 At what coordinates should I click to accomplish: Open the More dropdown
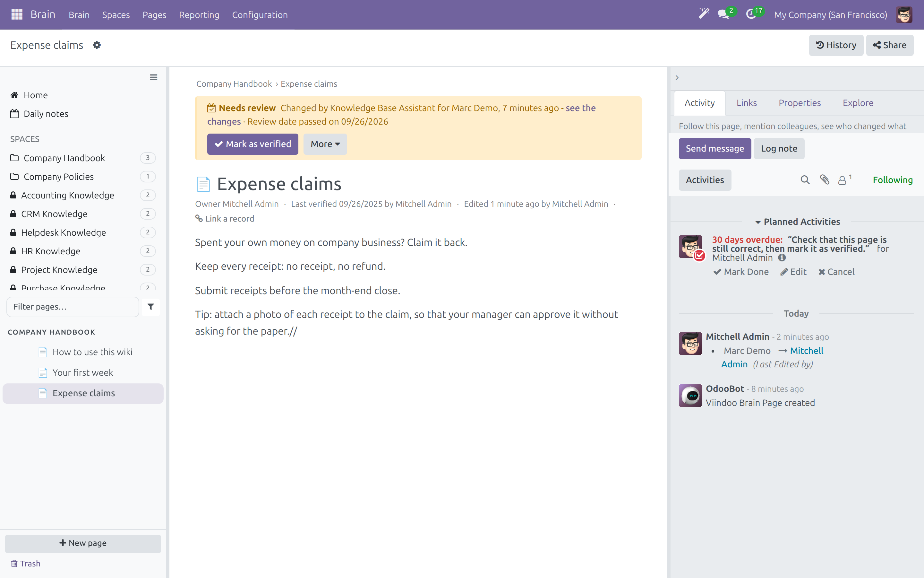pyautogui.click(x=325, y=144)
